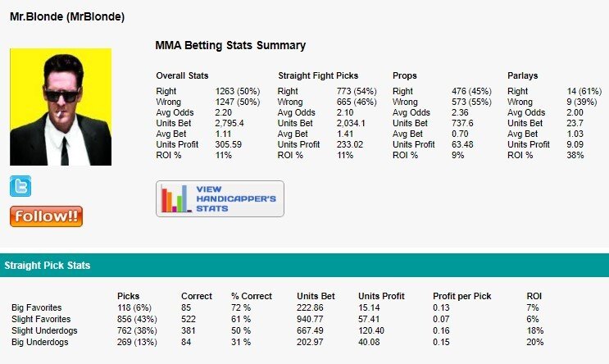Click the Twitter bird icon
609x364 pixels.
click(x=20, y=186)
